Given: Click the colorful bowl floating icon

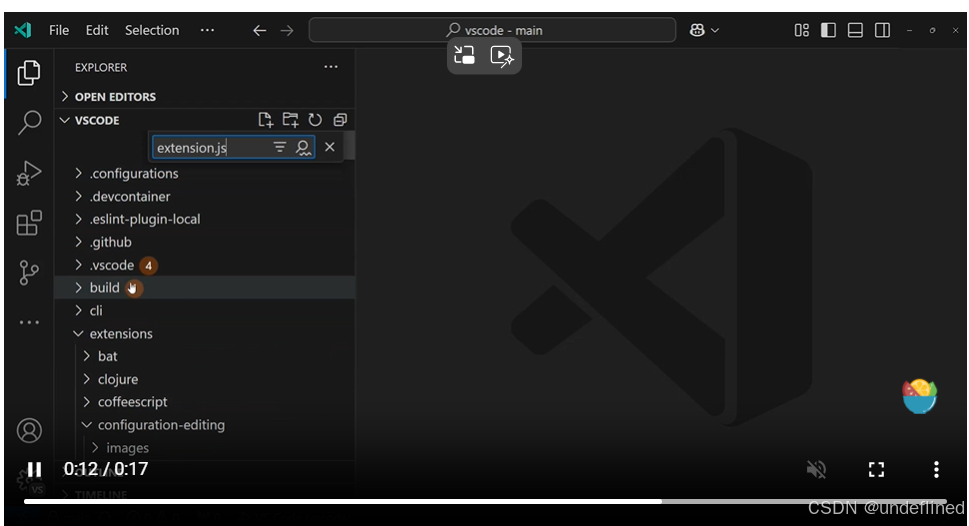Looking at the screenshot, I should click(920, 397).
